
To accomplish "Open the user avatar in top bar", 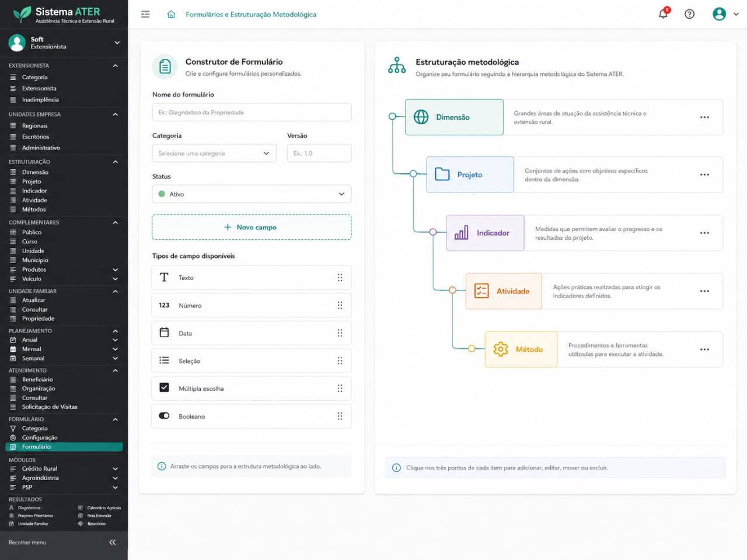I will (719, 14).
